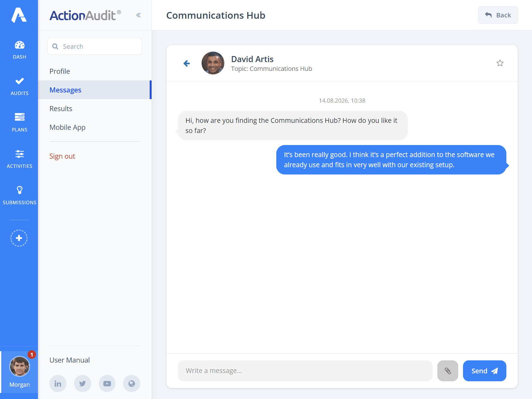Click the paperclip attach button

coord(448,370)
